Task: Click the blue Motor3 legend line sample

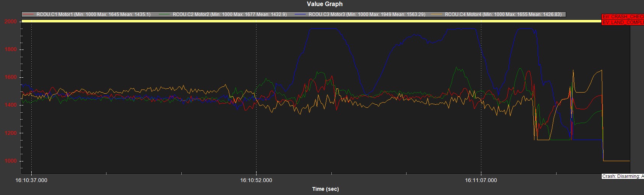Action: pyautogui.click(x=301, y=14)
